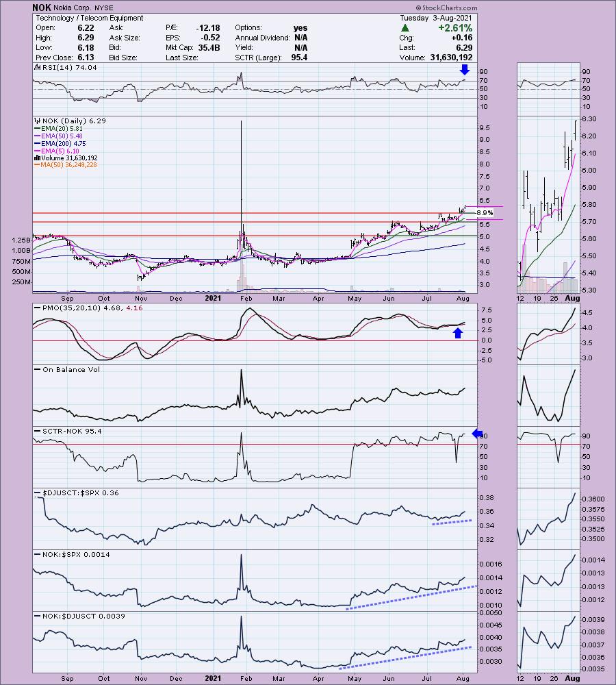Click the candlestick icon beside NOK (Daily)
This screenshot has width=616, height=685.
click(37, 121)
